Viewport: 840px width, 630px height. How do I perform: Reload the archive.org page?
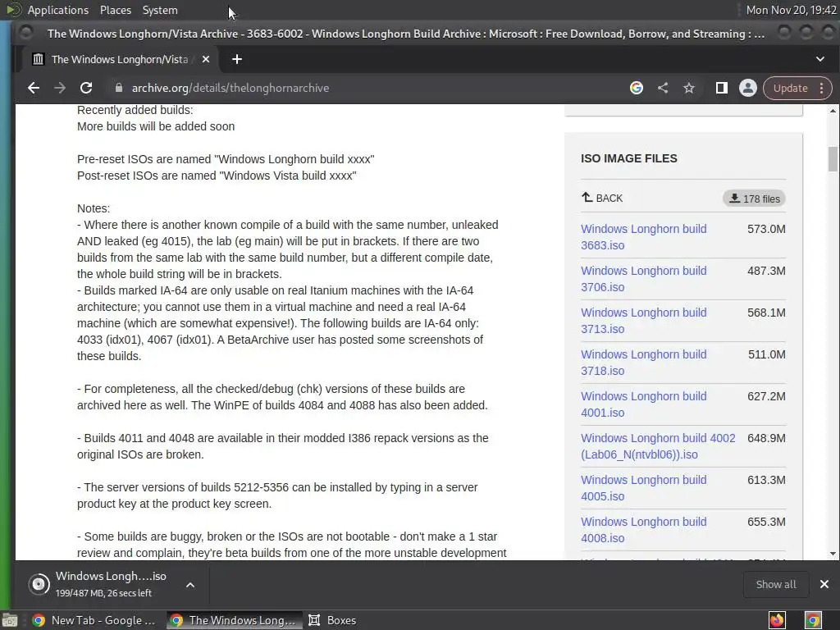(x=85, y=88)
